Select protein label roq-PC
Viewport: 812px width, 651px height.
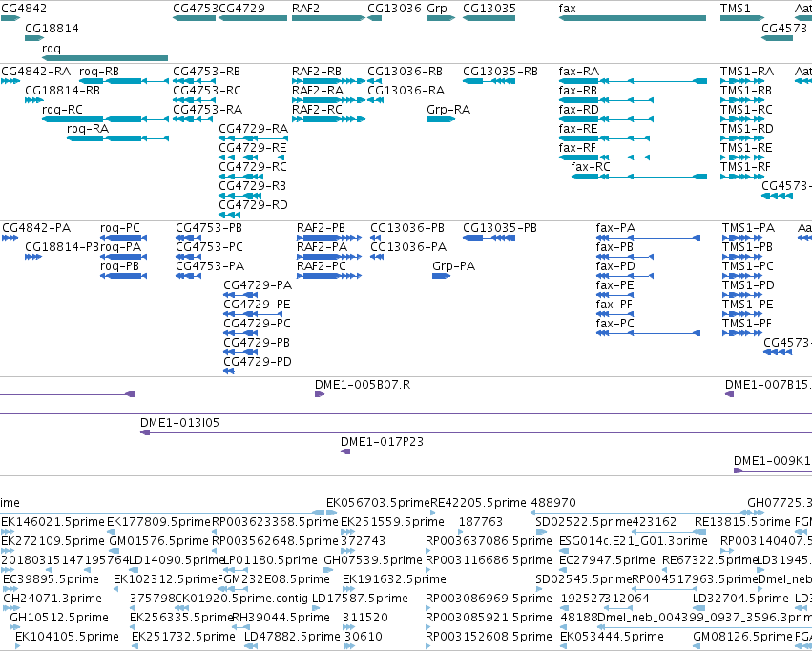click(119, 228)
